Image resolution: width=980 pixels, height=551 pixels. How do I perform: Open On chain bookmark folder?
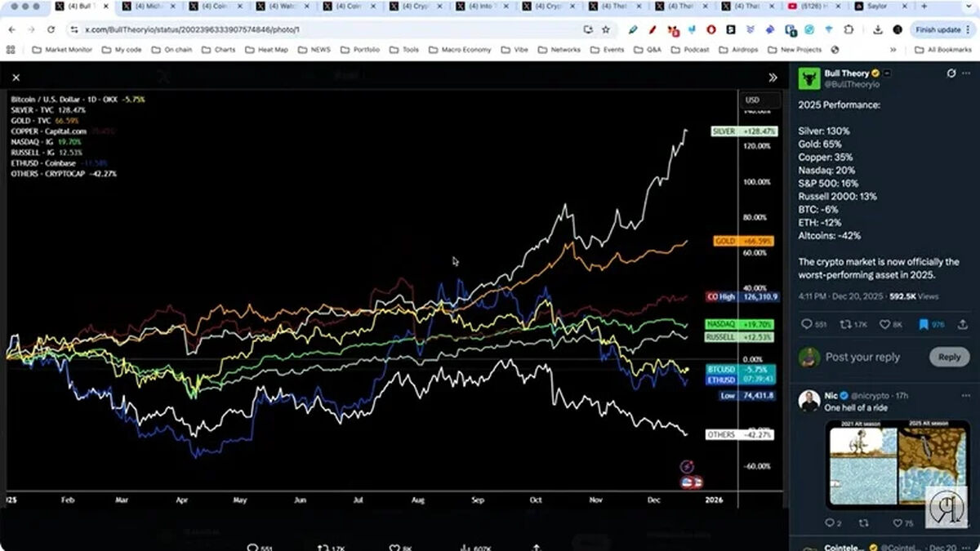click(x=171, y=50)
